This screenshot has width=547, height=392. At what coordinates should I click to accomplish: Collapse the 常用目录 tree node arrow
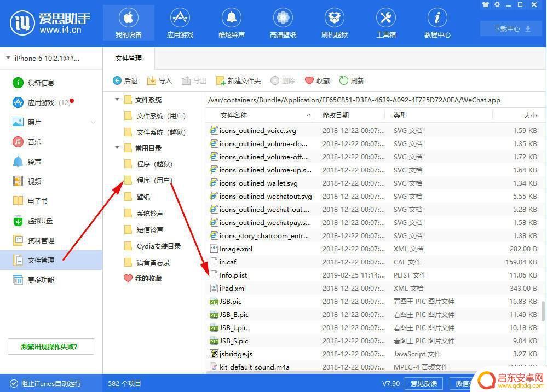pyautogui.click(x=117, y=148)
